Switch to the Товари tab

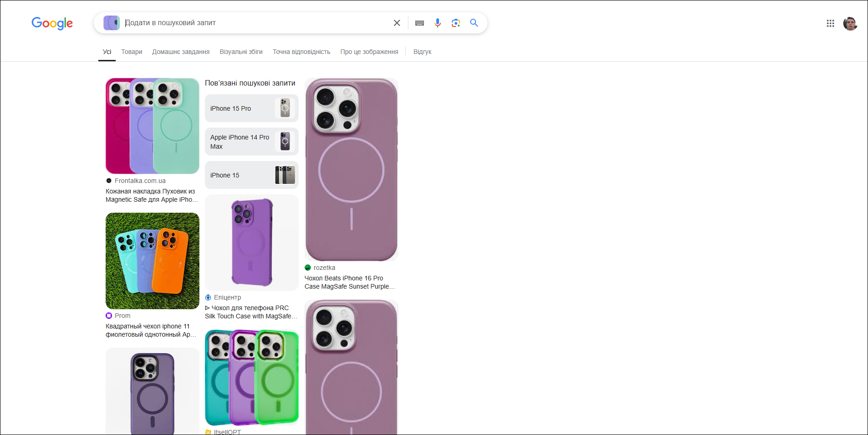pos(132,52)
